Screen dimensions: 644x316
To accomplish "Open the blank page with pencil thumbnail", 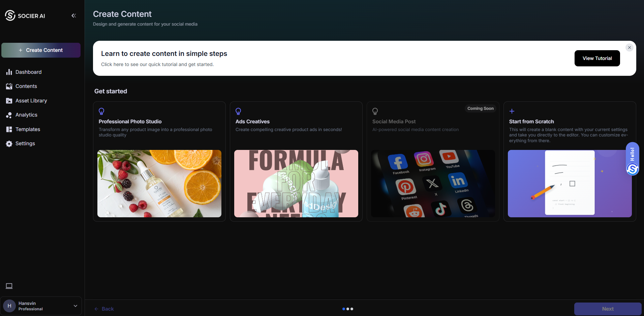I will point(570,184).
